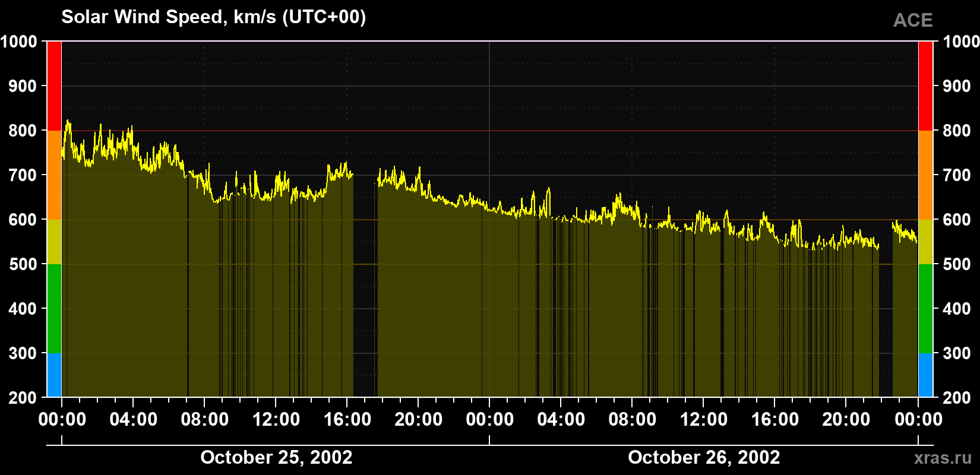Viewport: 980px width, 475px height.
Task: Click the 16:00 tick label of October 26
Action: [x=774, y=420]
